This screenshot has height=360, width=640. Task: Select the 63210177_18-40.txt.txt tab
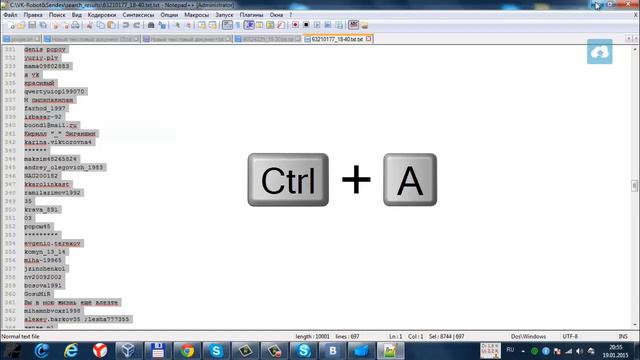tap(337, 39)
